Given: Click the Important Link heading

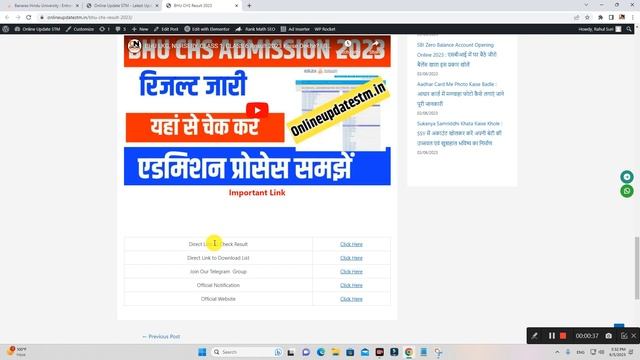Looking at the screenshot, I should click(257, 193).
